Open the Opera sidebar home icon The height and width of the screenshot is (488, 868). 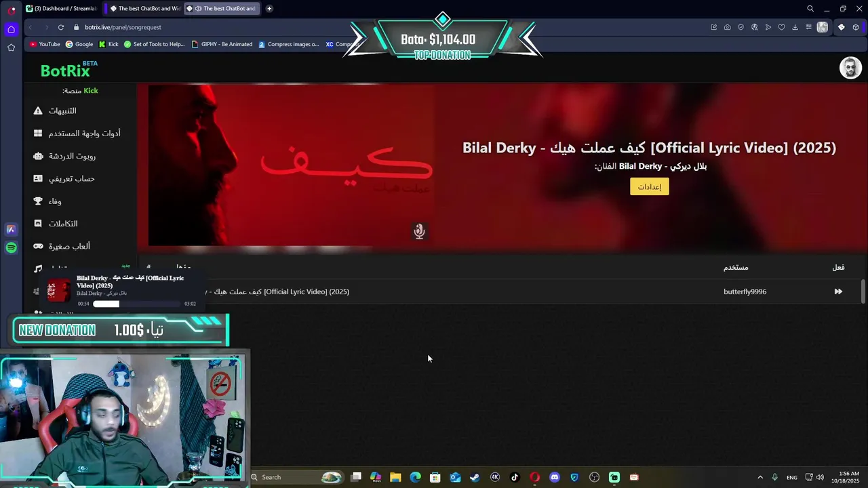point(11,29)
